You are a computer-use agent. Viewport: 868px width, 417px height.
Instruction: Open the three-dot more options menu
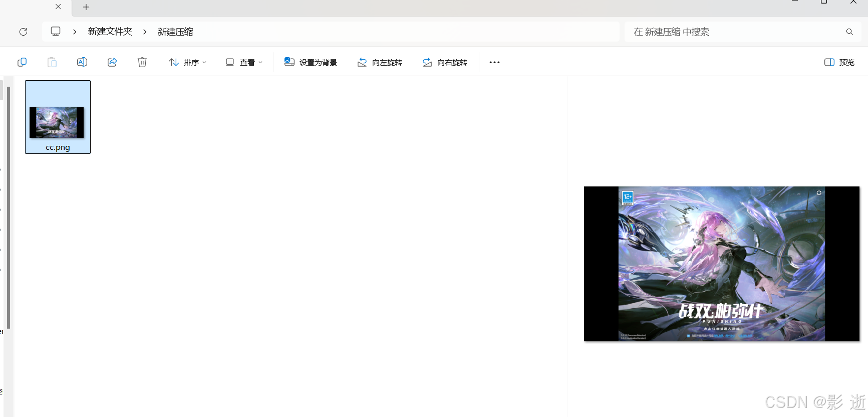pos(494,62)
